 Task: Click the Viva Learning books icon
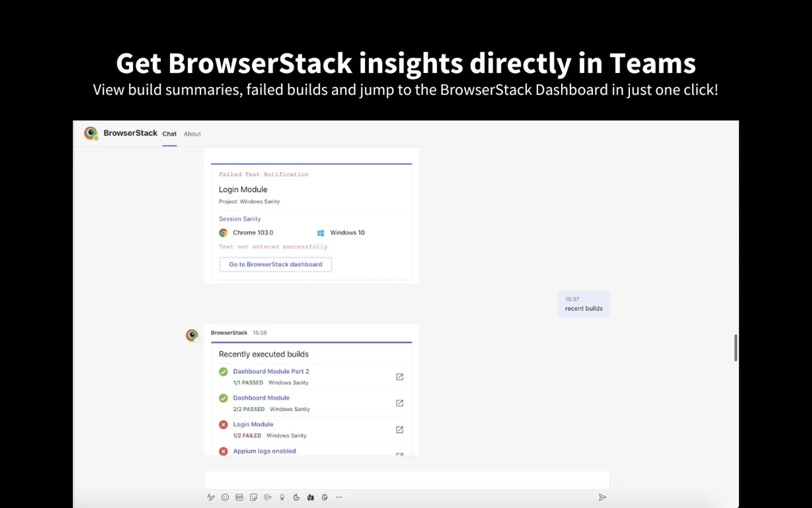[311, 497]
